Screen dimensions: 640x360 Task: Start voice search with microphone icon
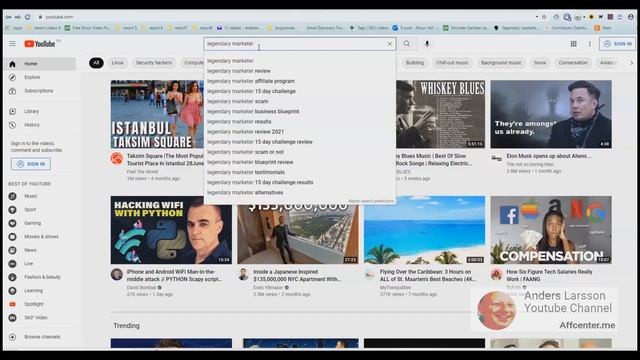[427, 44]
